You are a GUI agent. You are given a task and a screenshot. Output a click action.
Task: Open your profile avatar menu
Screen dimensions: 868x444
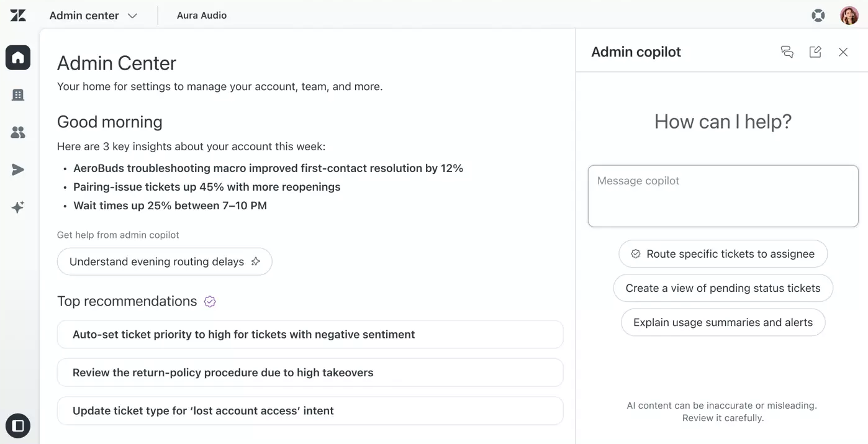tap(849, 15)
